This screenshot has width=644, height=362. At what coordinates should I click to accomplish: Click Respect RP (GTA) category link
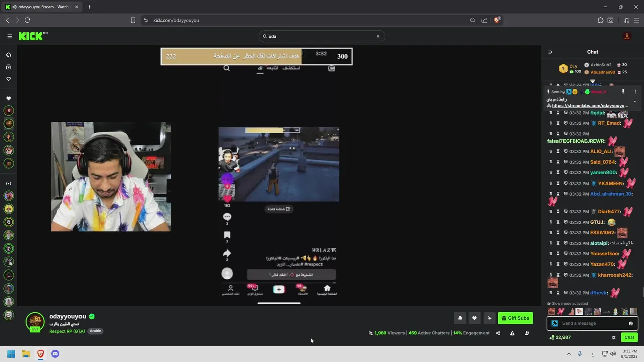pos(67,331)
